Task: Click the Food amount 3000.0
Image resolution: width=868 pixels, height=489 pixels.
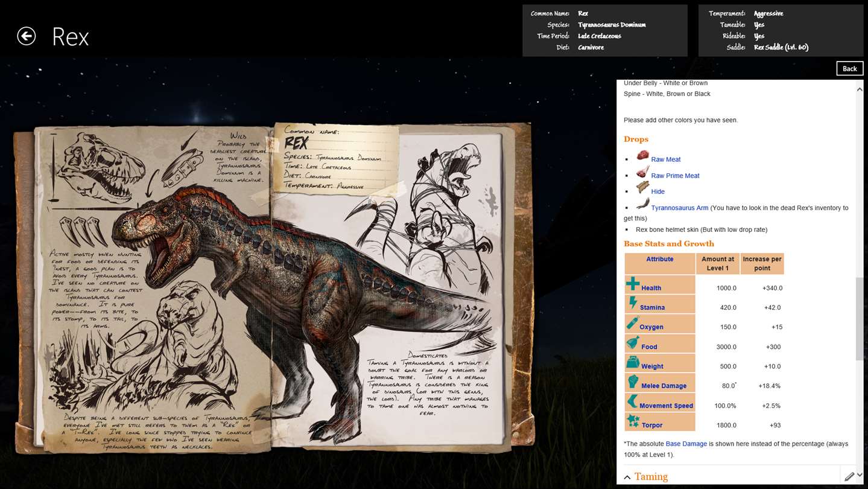Action: point(726,347)
